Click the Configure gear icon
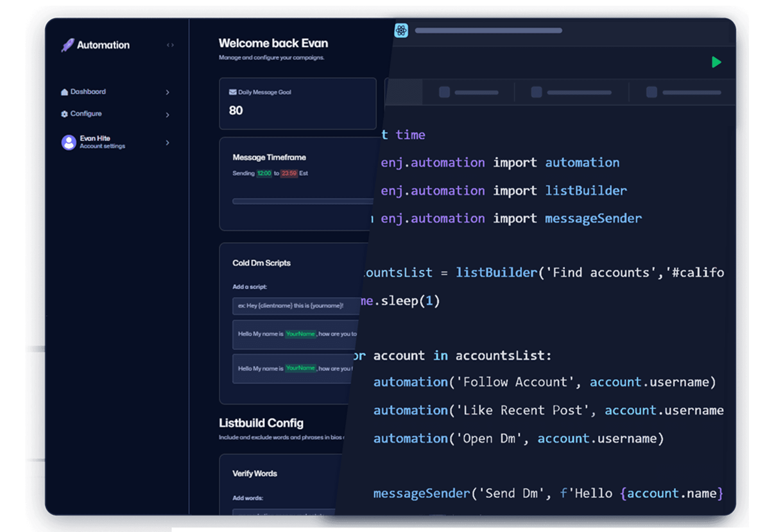Image resolution: width=774 pixels, height=532 pixels. point(64,114)
